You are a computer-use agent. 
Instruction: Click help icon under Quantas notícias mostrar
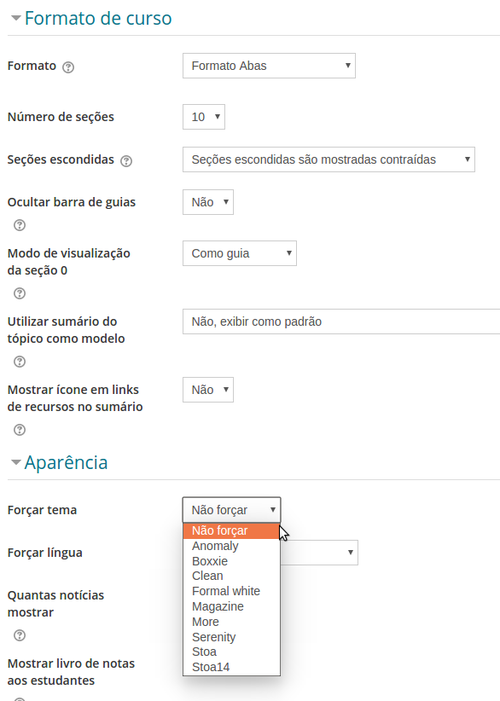click(x=19, y=635)
